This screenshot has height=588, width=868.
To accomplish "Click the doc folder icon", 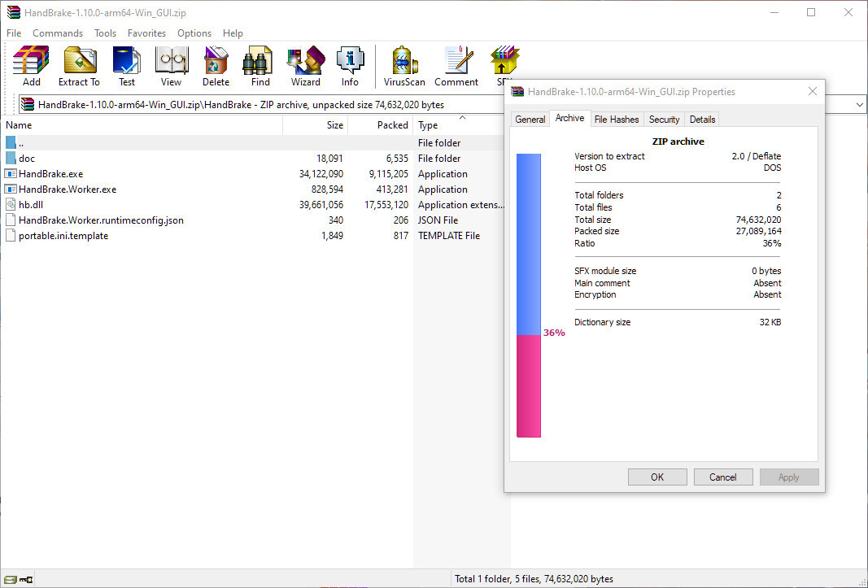I will point(11,159).
